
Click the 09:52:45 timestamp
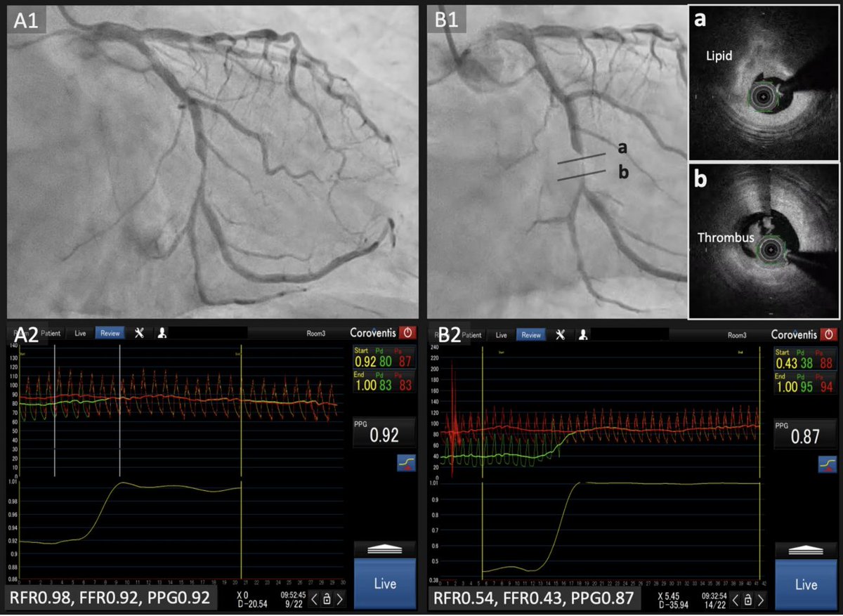click(x=293, y=594)
